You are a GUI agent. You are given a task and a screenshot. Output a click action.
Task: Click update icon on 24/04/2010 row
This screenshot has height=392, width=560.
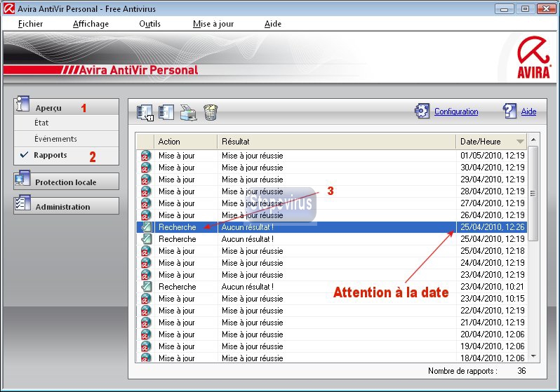146,263
